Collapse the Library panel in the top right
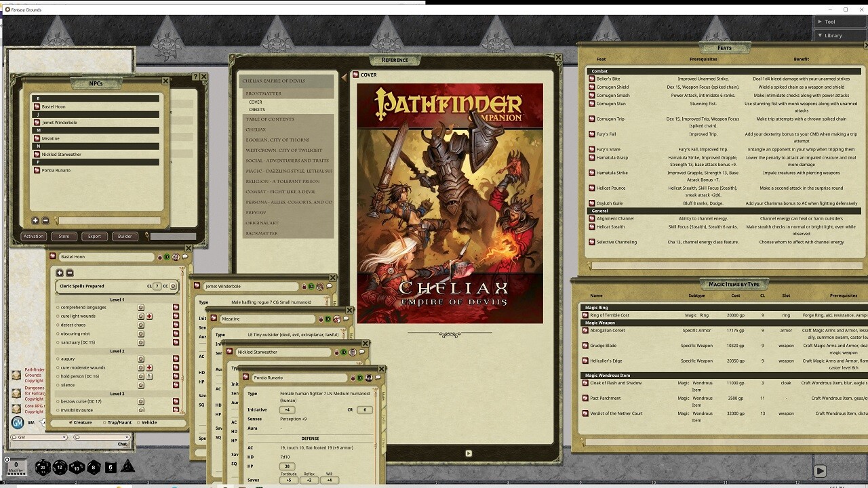868x488 pixels. tap(832, 35)
